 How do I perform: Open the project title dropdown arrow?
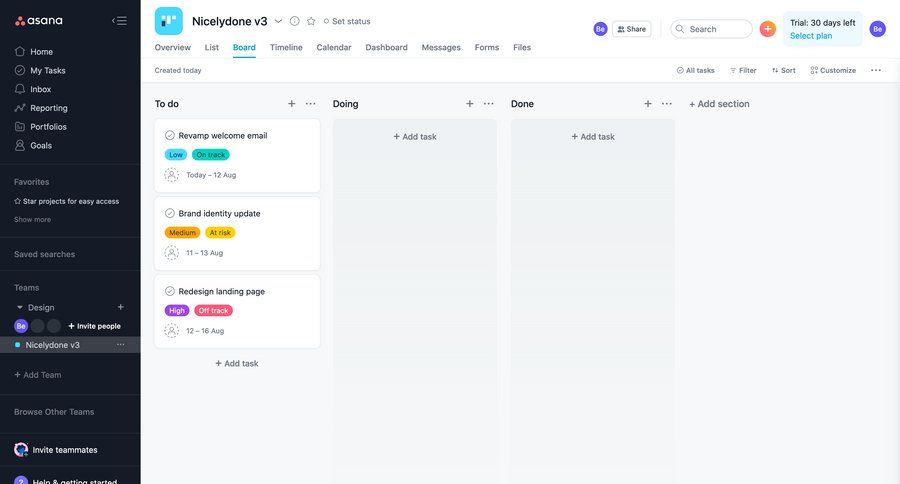click(x=278, y=21)
